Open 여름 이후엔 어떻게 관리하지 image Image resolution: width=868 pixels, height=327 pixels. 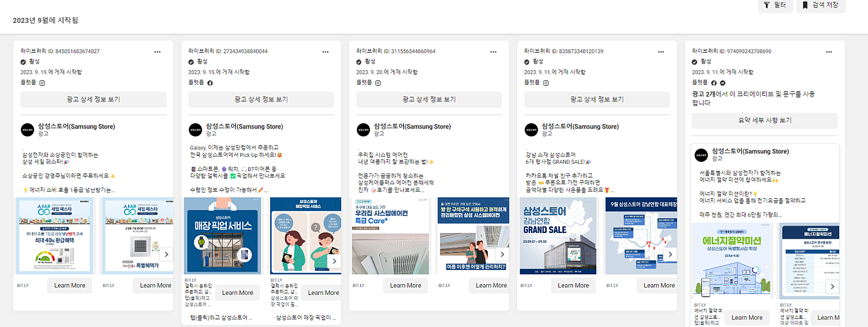coord(474,236)
